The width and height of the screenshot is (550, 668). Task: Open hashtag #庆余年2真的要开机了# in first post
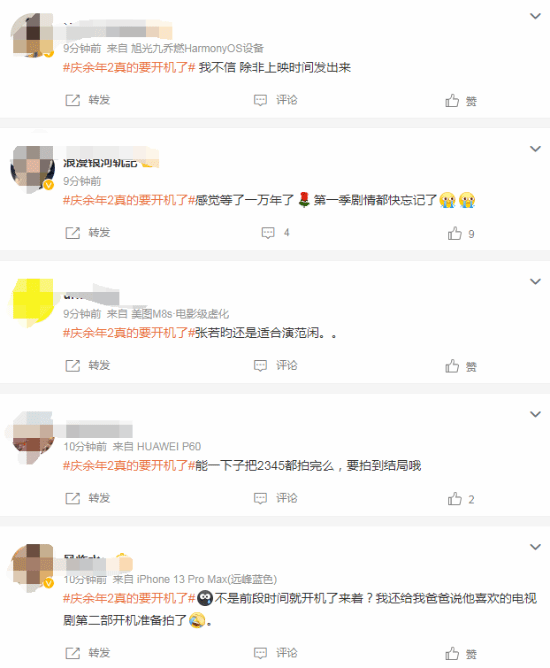(129, 67)
